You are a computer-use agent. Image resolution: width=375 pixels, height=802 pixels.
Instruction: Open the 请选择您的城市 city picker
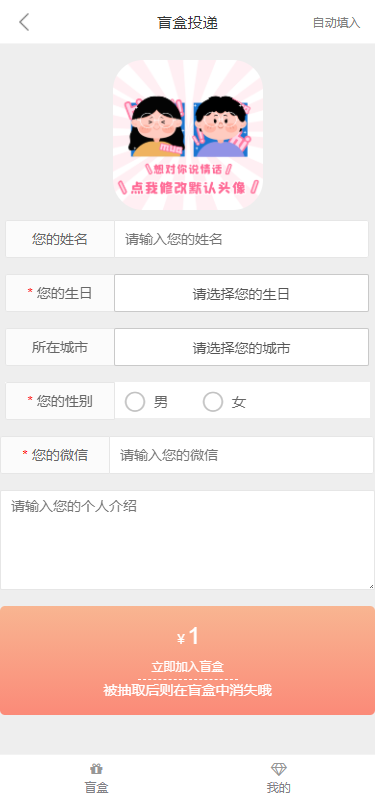(241, 347)
